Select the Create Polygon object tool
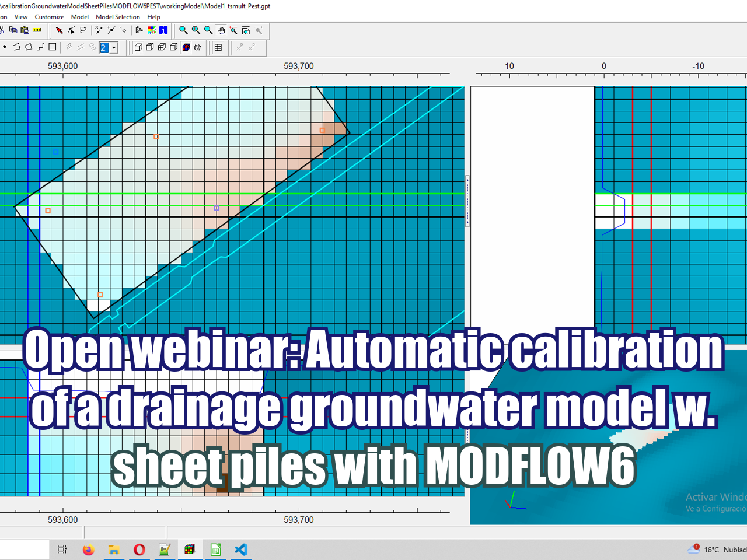 [28, 47]
